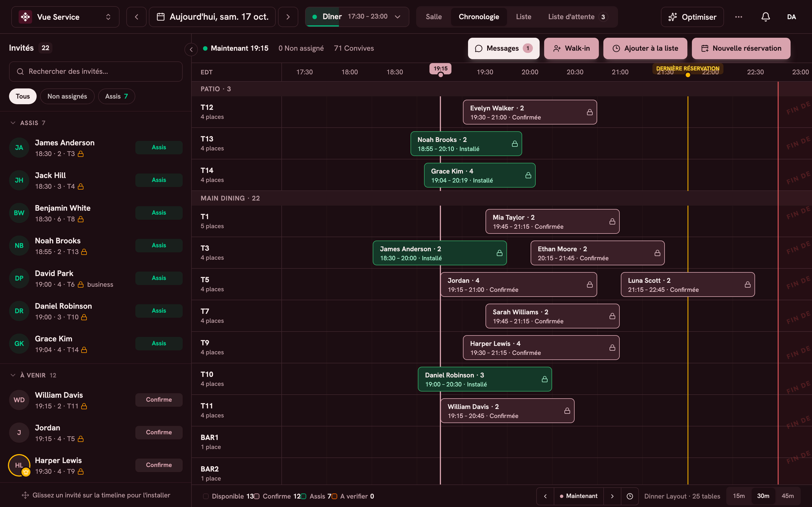Open the Vue Service selector dropdown

(x=65, y=17)
